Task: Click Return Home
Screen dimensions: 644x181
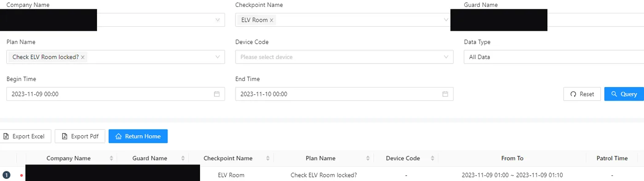Action: [138, 136]
